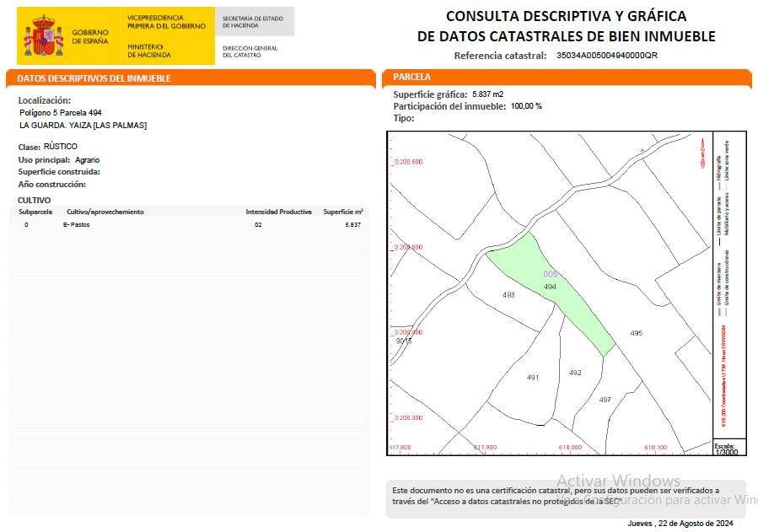Click road label 9015 on the map
Screen dimensions: 758x532
tap(403, 341)
